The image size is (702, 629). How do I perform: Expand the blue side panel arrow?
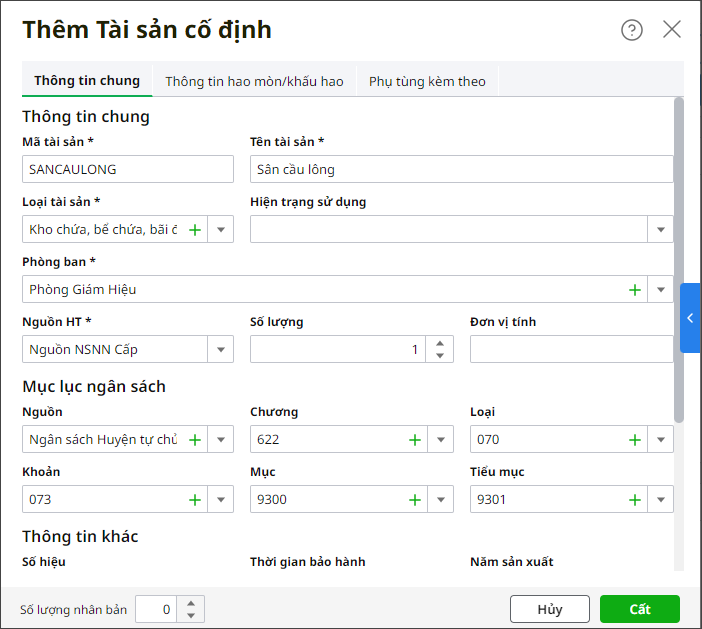[690, 318]
